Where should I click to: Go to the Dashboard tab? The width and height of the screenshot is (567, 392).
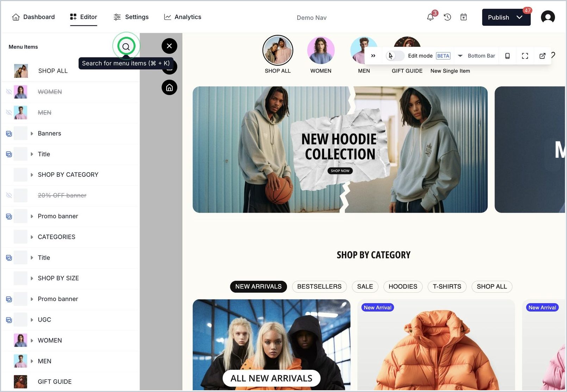(33, 17)
